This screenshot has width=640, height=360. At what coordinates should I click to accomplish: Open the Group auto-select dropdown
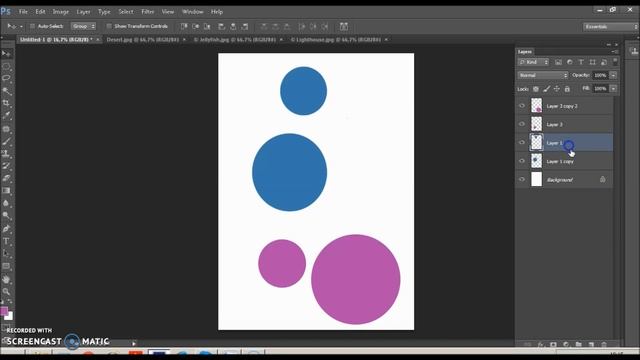coord(83,26)
